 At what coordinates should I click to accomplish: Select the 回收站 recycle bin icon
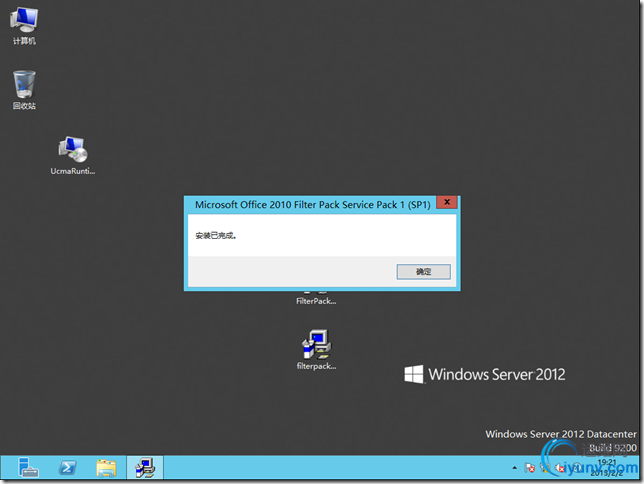24,90
